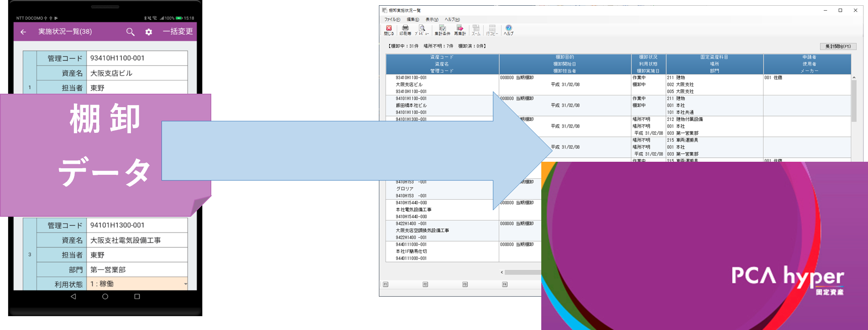Tap 一括変更 in the phone app header
Viewport: 868px width, 330px height.
click(x=178, y=31)
